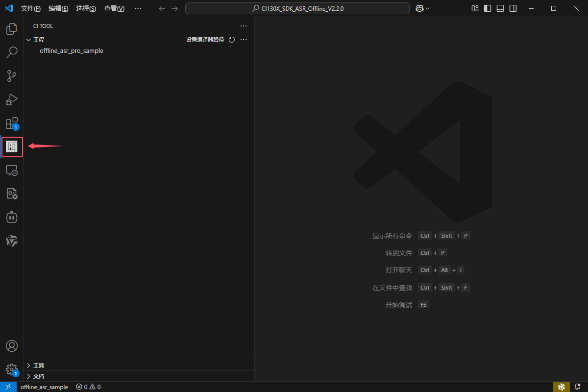Open the Manage gear icon

11,369
